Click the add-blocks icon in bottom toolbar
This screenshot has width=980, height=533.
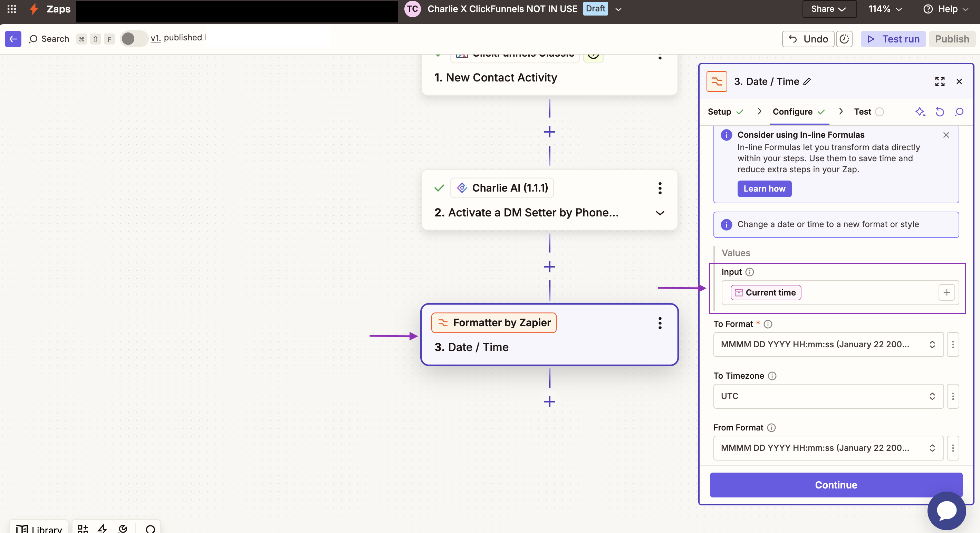pyautogui.click(x=83, y=529)
